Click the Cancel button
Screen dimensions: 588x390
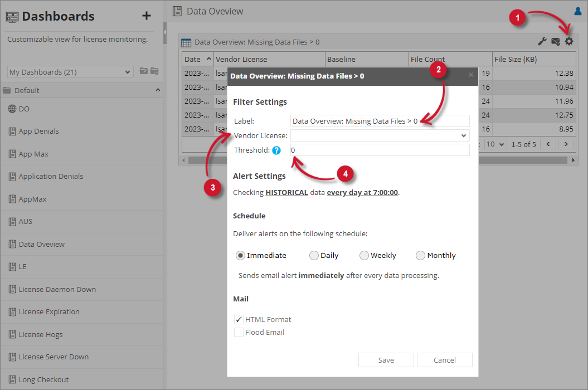444,360
